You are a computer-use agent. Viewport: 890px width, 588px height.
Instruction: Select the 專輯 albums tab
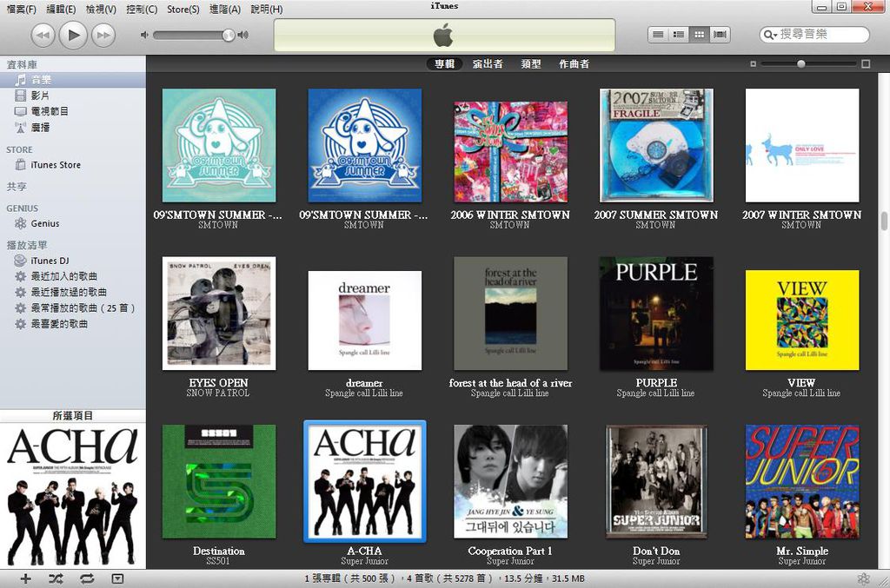444,64
